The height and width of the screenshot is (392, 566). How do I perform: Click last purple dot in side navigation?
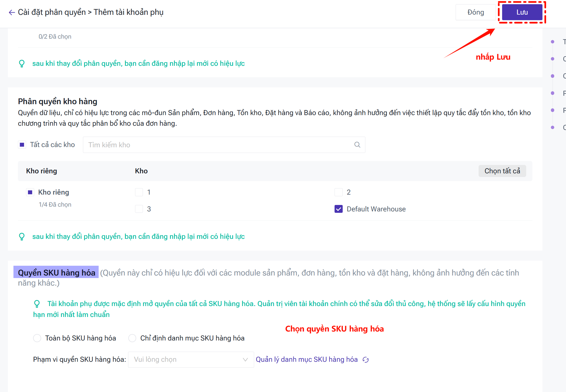point(553,127)
